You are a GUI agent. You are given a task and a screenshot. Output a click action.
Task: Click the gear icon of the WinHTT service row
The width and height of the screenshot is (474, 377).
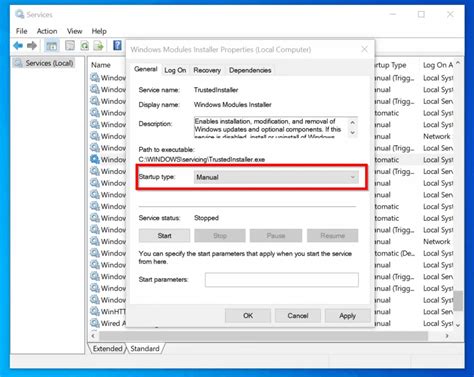point(95,311)
